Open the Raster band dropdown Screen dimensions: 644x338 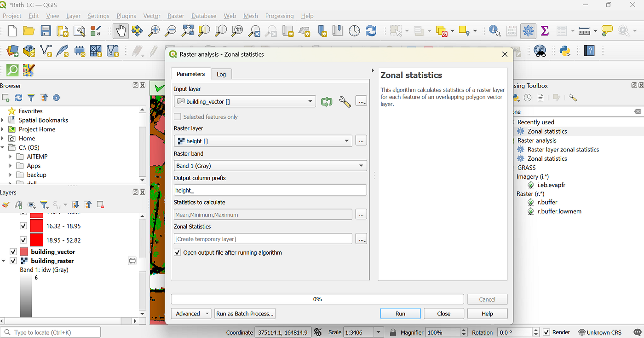[270, 165]
